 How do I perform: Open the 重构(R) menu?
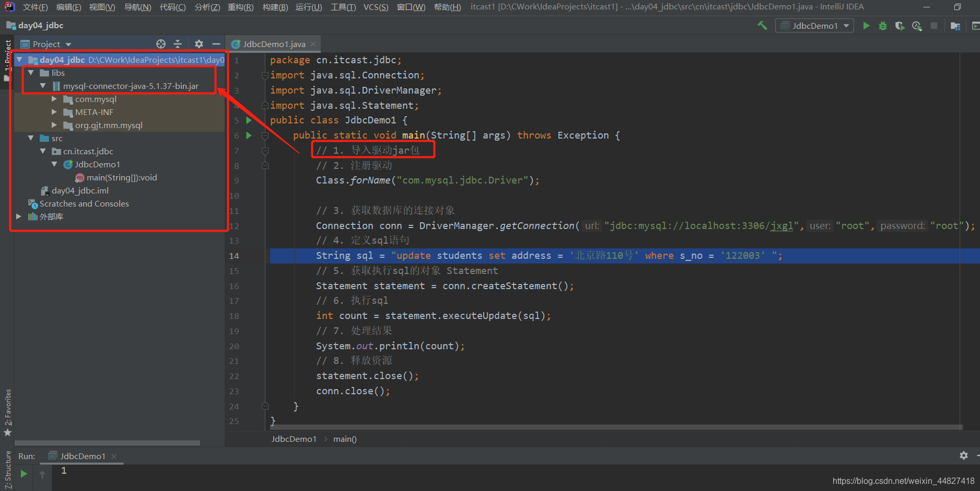240,7
